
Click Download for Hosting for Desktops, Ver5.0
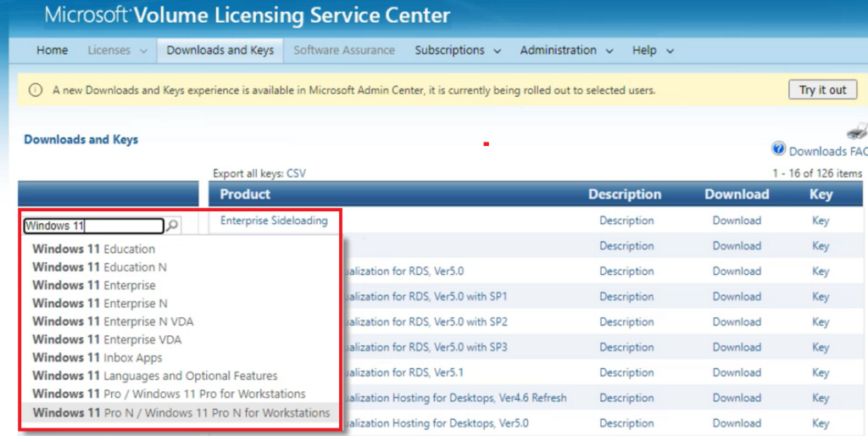coord(737,423)
